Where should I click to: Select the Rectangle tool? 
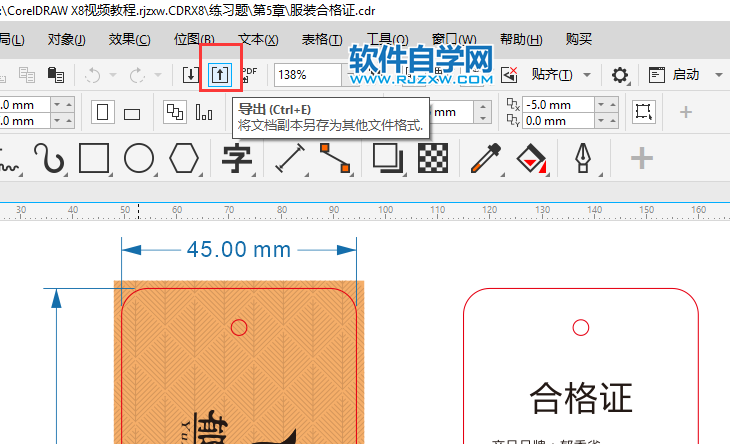point(93,158)
